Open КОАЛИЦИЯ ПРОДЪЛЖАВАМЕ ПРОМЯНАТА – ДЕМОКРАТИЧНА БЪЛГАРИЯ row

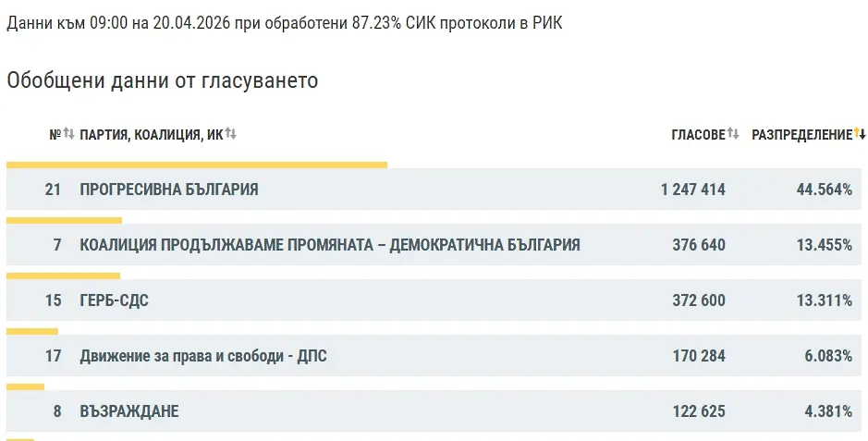point(330,245)
